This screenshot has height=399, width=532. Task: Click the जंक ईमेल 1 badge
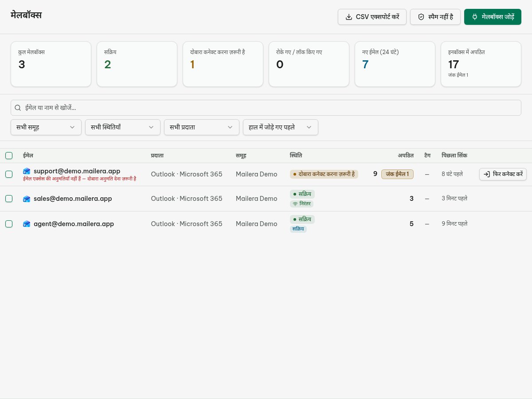(x=397, y=174)
